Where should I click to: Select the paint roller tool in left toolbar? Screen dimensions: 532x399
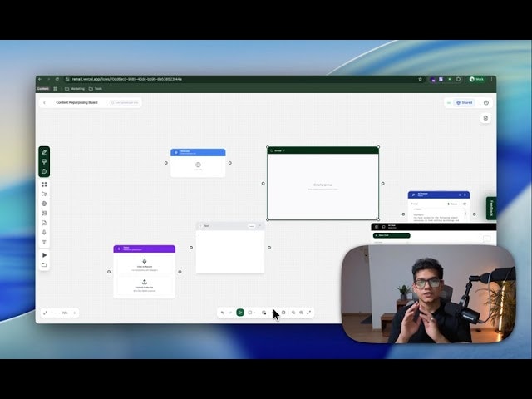coord(44,162)
